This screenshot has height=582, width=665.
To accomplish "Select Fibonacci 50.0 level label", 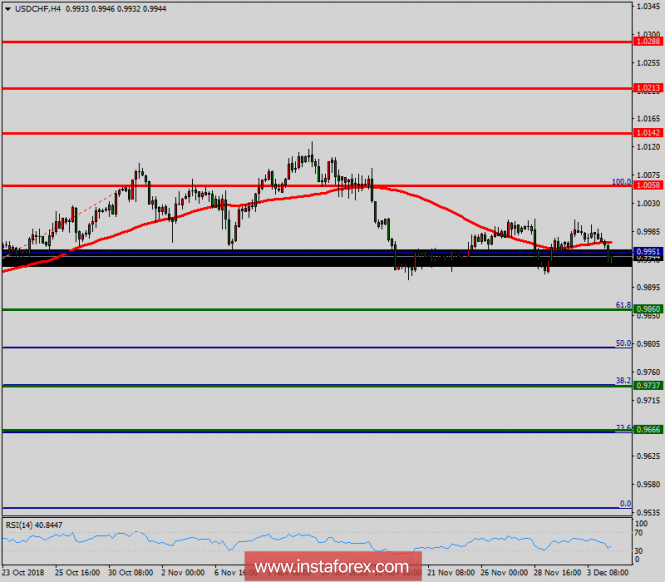I will point(623,343).
